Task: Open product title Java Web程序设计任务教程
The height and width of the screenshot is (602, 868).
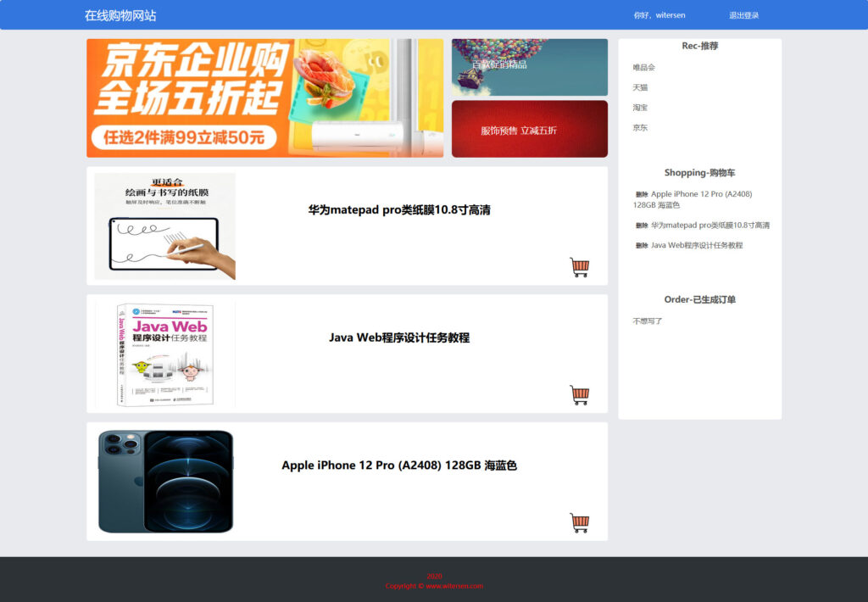Action: coord(399,337)
